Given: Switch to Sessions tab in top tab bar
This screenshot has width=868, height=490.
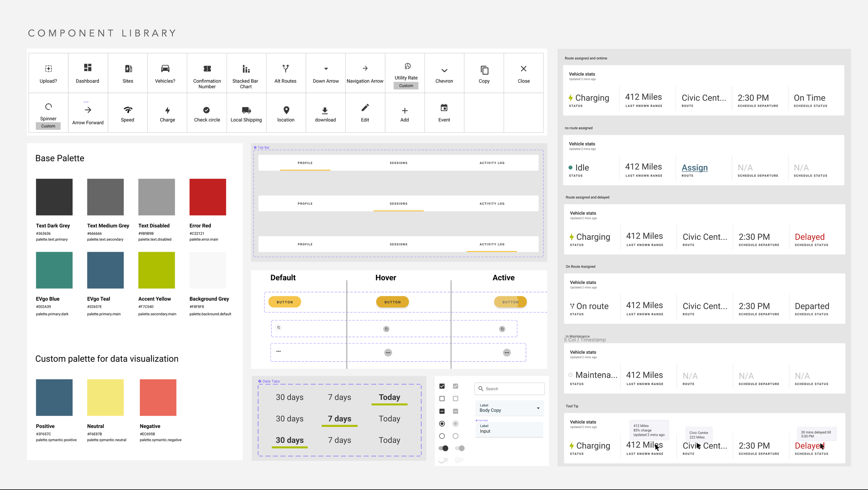Looking at the screenshot, I should tap(398, 163).
